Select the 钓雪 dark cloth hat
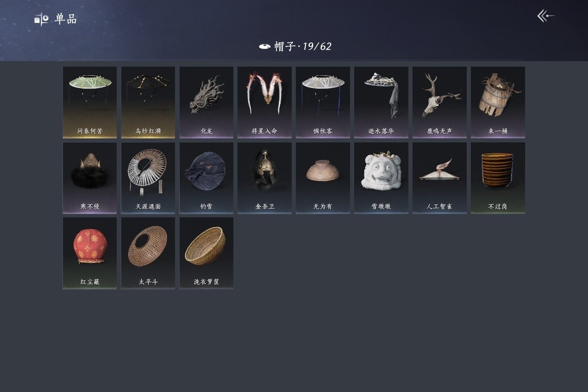 pyautogui.click(x=206, y=178)
